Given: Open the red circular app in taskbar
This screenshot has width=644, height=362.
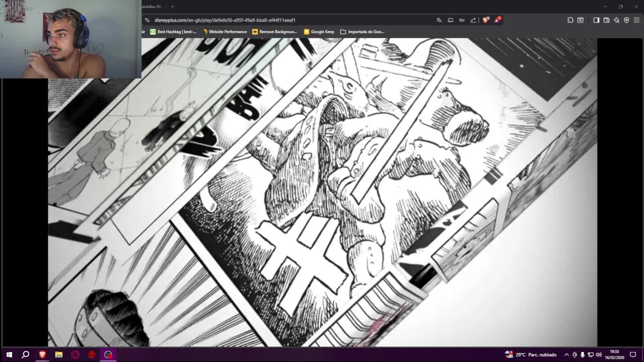Looking at the screenshot, I should tap(92, 354).
